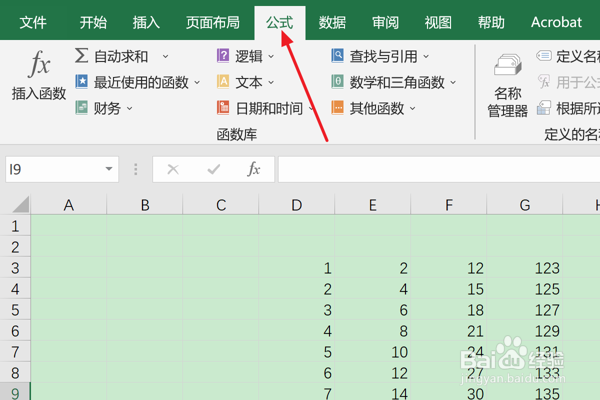
Task: Select column A header
Action: pyautogui.click(x=68, y=205)
